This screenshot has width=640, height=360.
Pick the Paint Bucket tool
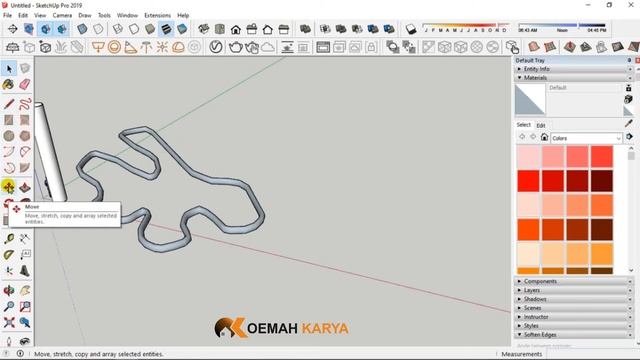coord(9,84)
